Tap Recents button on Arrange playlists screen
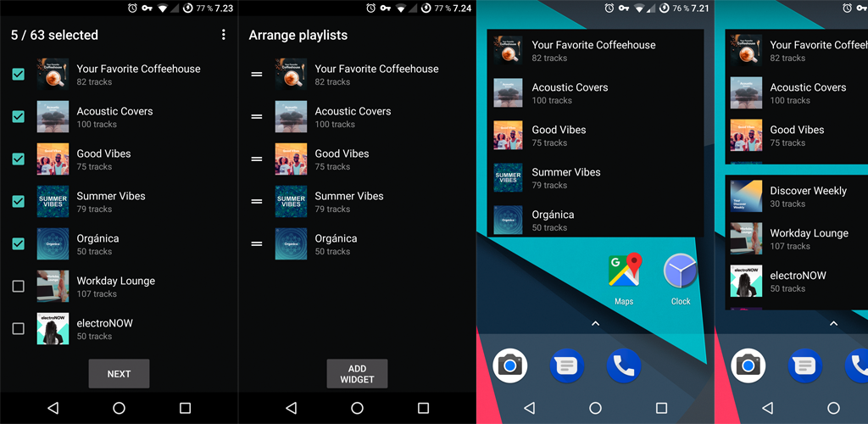 point(424,408)
